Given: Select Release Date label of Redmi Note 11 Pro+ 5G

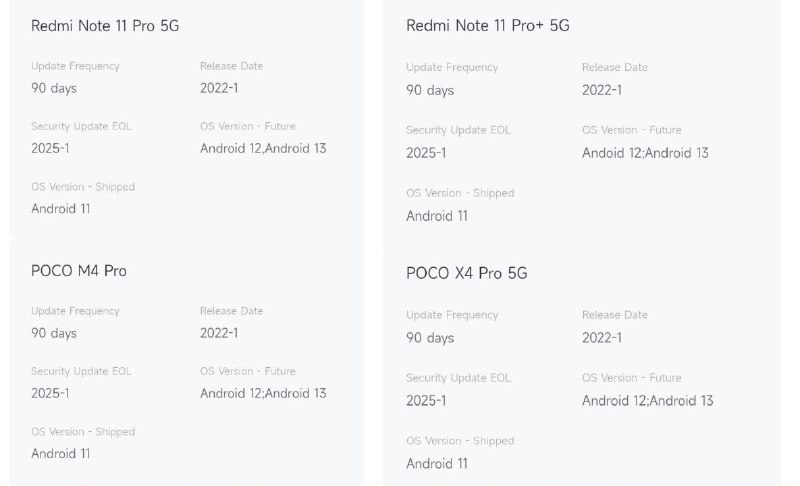Looking at the screenshot, I should (615, 67).
